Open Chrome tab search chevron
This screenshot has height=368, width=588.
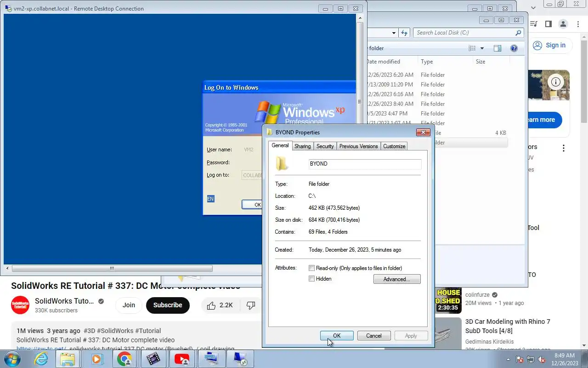tap(533, 8)
